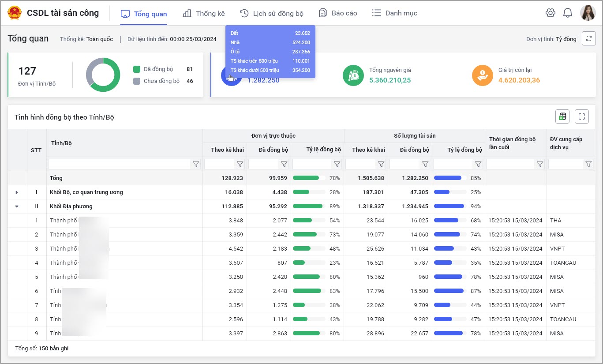Open filter for Thời gian đồng bộ column
The width and height of the screenshot is (603, 364).
click(x=539, y=164)
